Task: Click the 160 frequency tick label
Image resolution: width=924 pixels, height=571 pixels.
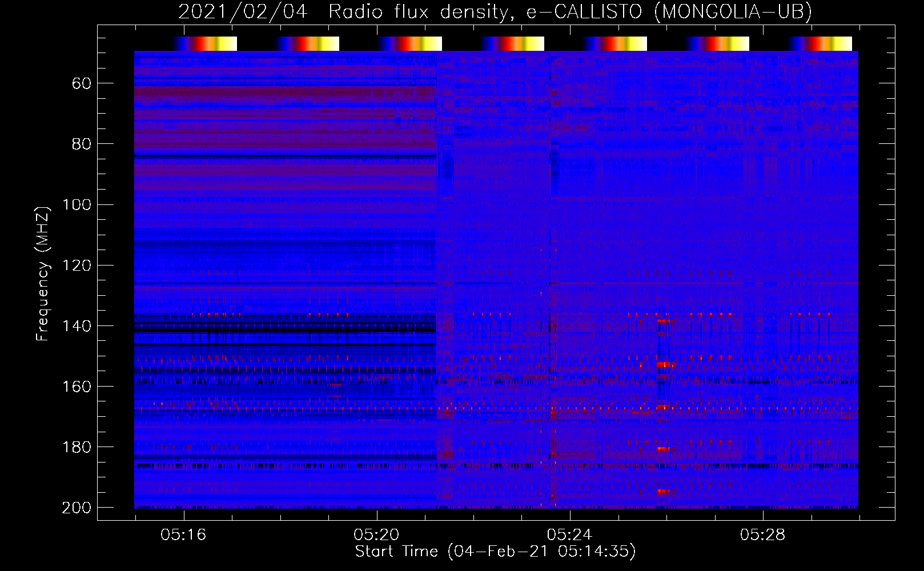Action: click(x=77, y=387)
